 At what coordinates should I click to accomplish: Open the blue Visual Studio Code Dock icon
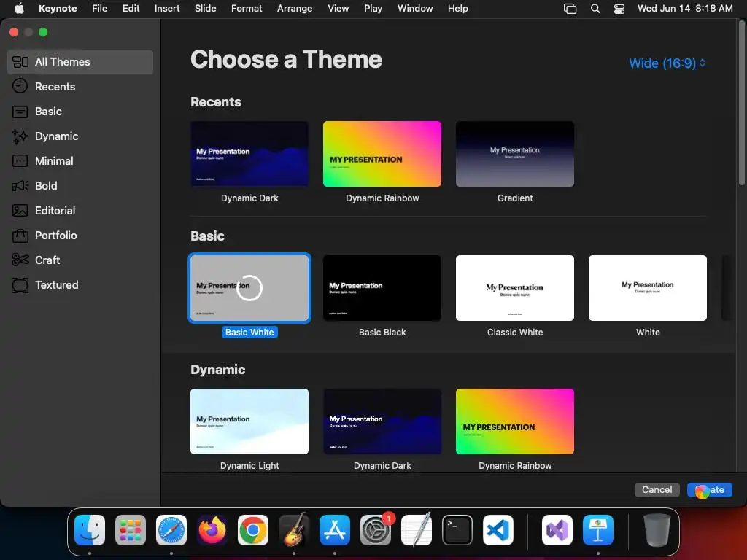[x=498, y=530]
